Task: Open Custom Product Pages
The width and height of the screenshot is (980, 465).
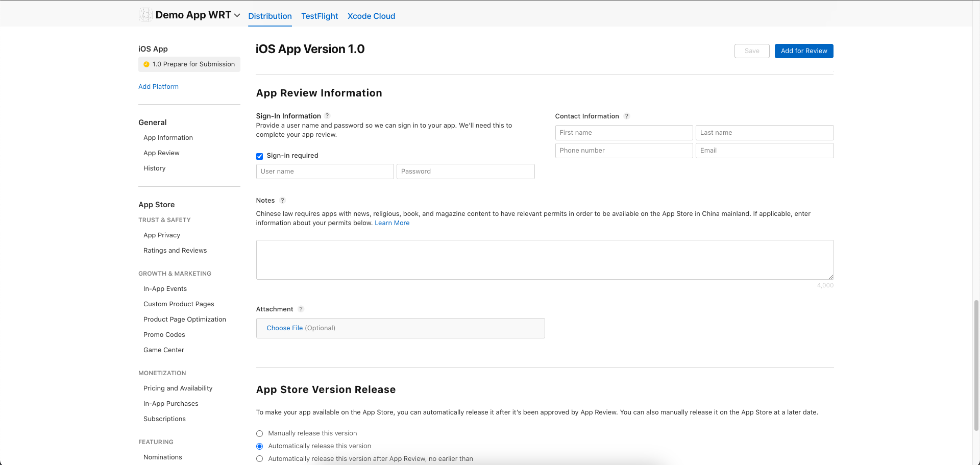Action: coord(179,304)
